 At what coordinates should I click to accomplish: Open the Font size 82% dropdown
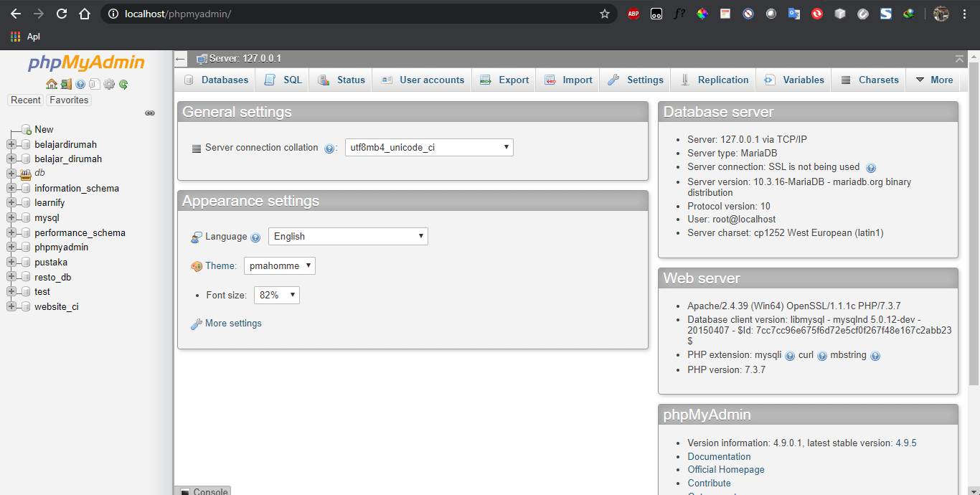pos(276,295)
